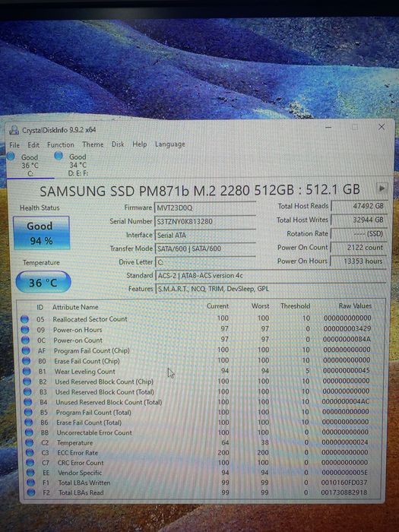Click the D: E: F: drive status orb

click(x=59, y=156)
